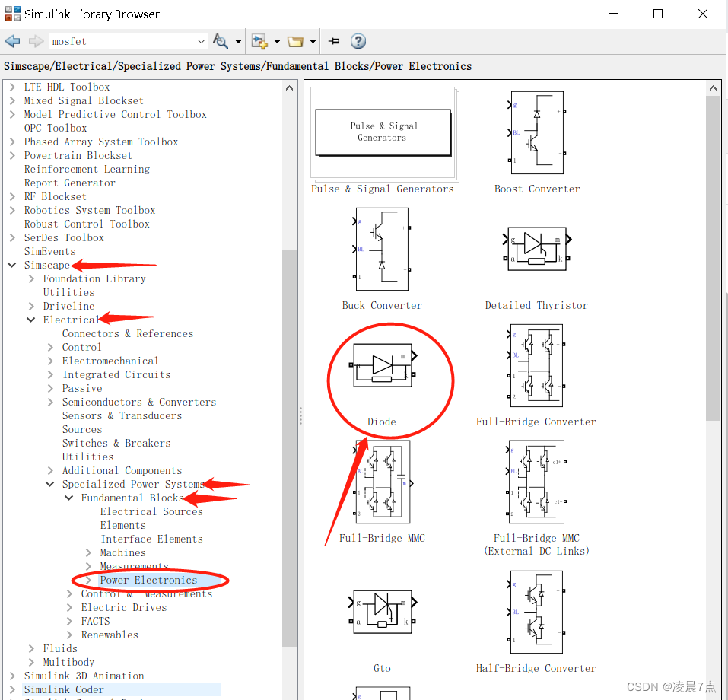Select Interface Elements in library tree
728x700 pixels.
pos(152,539)
